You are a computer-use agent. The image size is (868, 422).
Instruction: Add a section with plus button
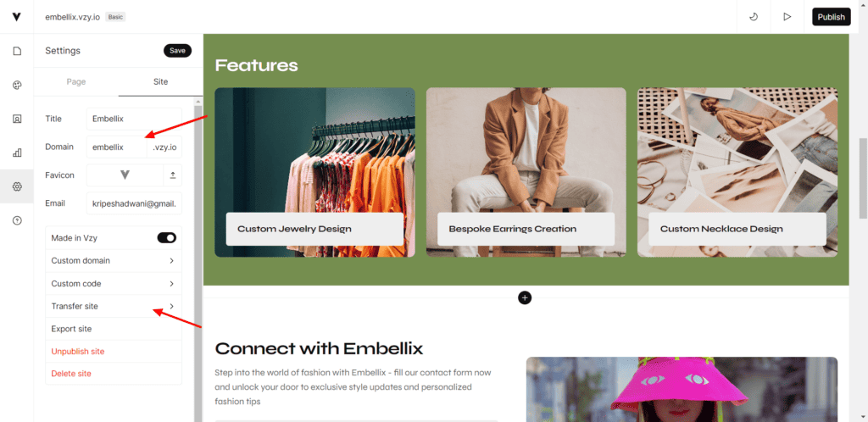point(525,297)
